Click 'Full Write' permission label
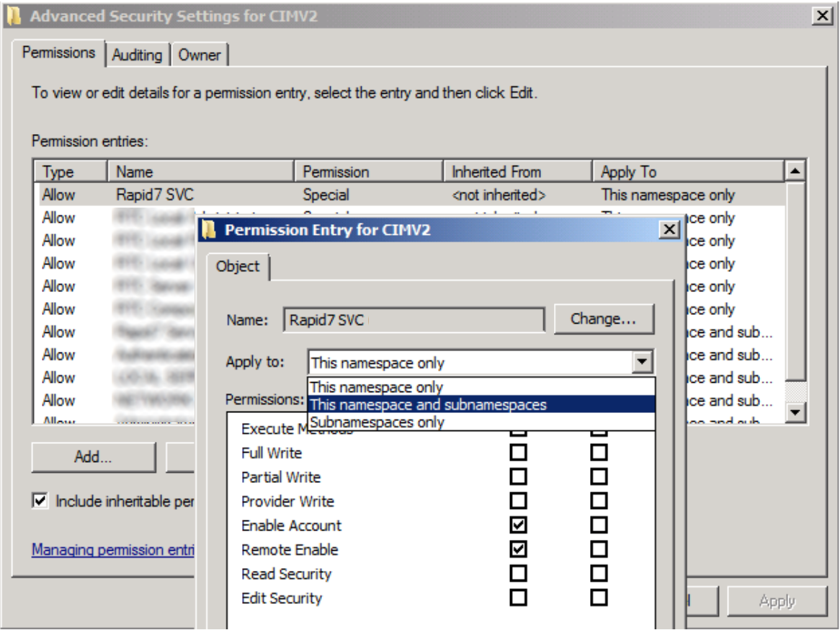 (272, 453)
